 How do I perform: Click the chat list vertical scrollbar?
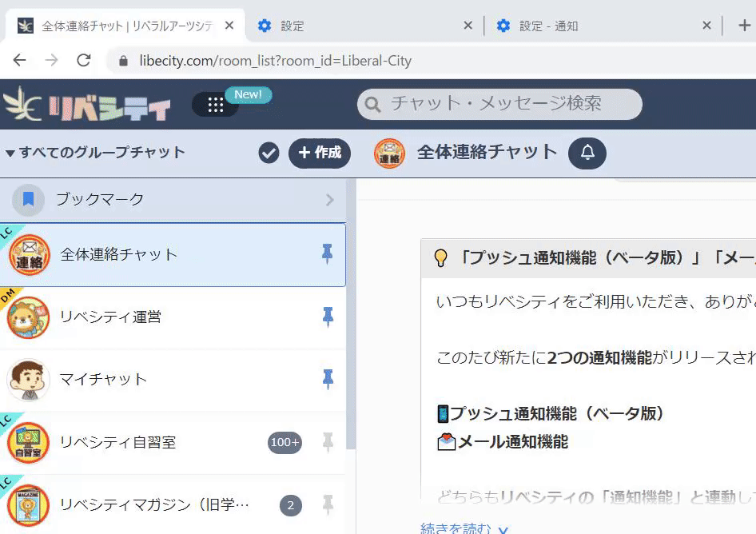click(x=351, y=313)
